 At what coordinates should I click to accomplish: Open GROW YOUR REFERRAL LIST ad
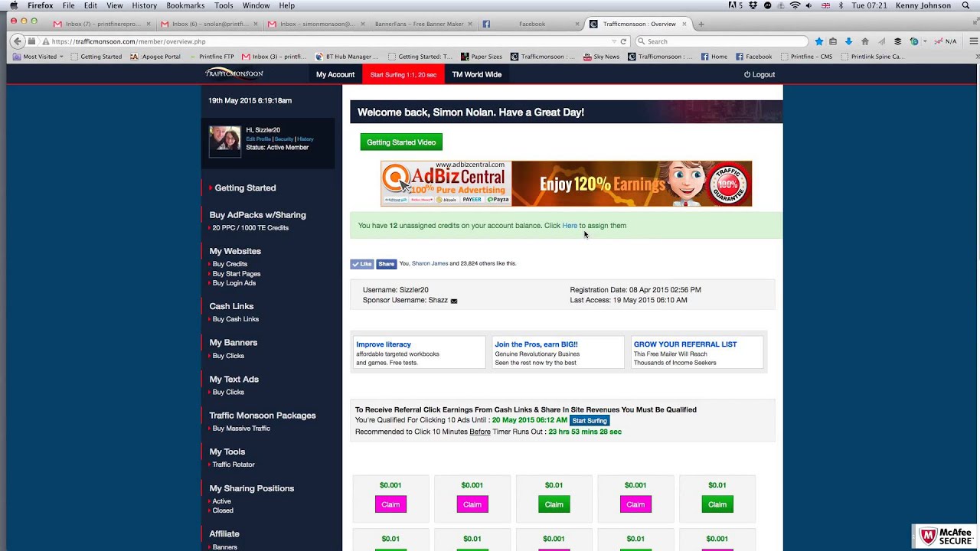[685, 344]
